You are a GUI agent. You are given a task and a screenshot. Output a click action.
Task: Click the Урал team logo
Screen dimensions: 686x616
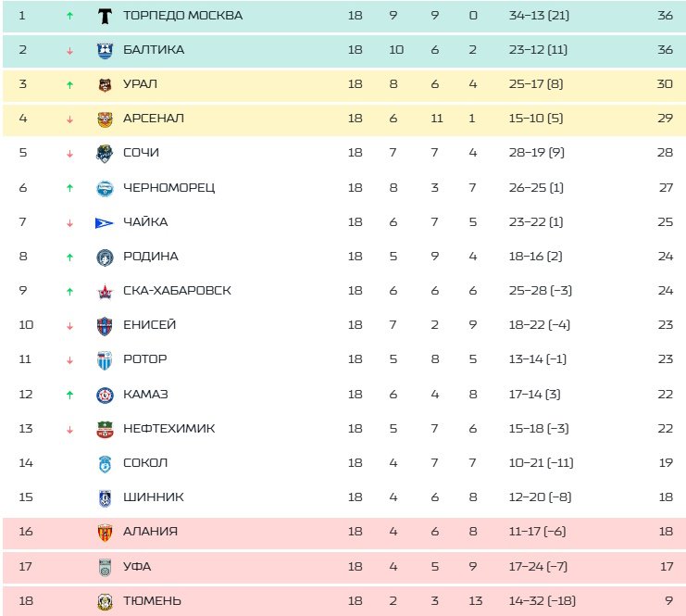point(105,84)
